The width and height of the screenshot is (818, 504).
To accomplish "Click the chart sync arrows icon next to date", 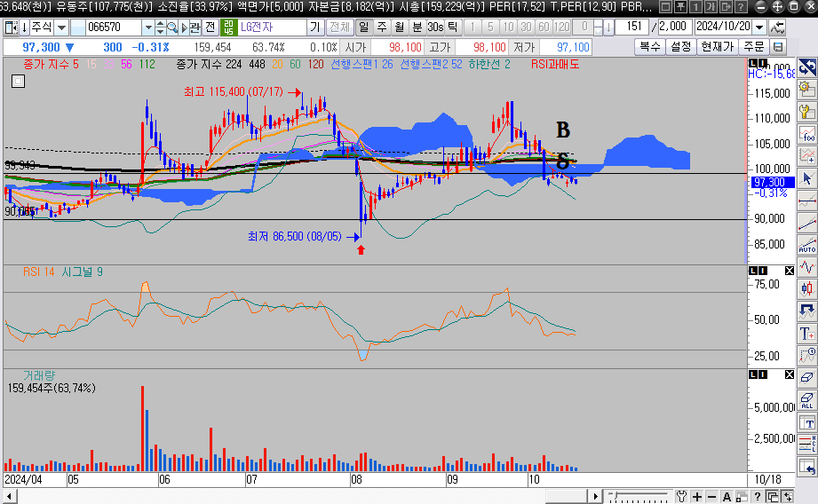I will point(777,27).
